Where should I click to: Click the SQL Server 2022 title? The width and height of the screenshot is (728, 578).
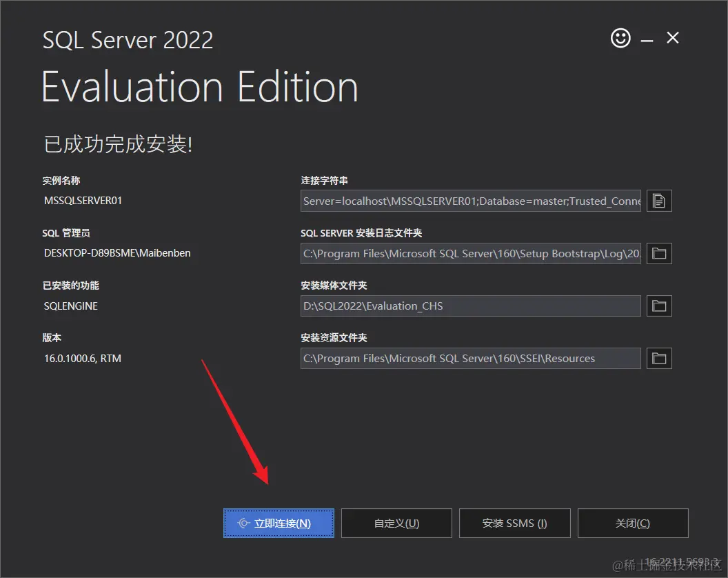click(128, 40)
